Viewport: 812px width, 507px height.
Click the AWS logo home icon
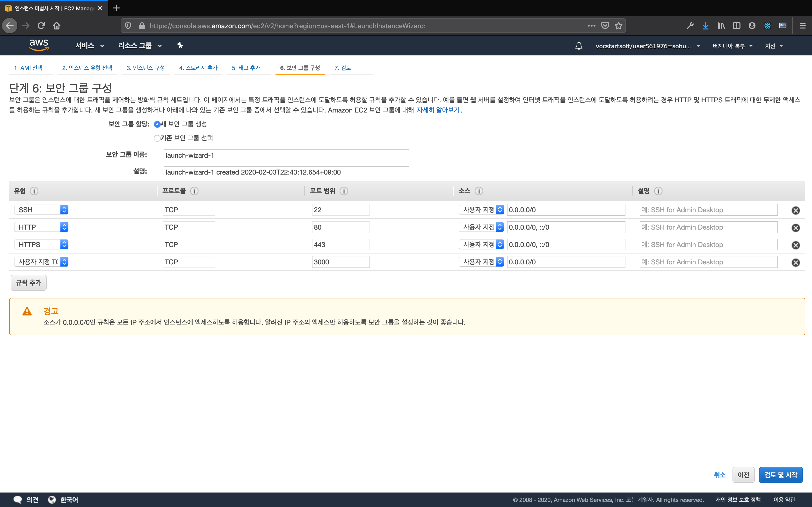39,45
